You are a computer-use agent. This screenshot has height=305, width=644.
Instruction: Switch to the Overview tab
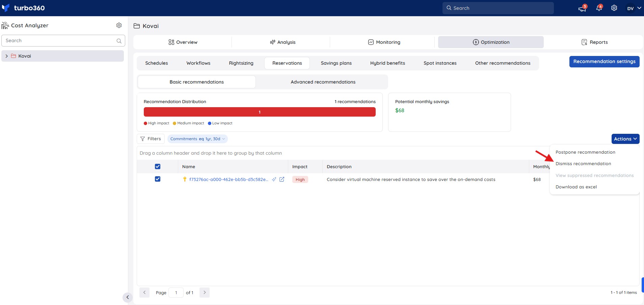183,42
